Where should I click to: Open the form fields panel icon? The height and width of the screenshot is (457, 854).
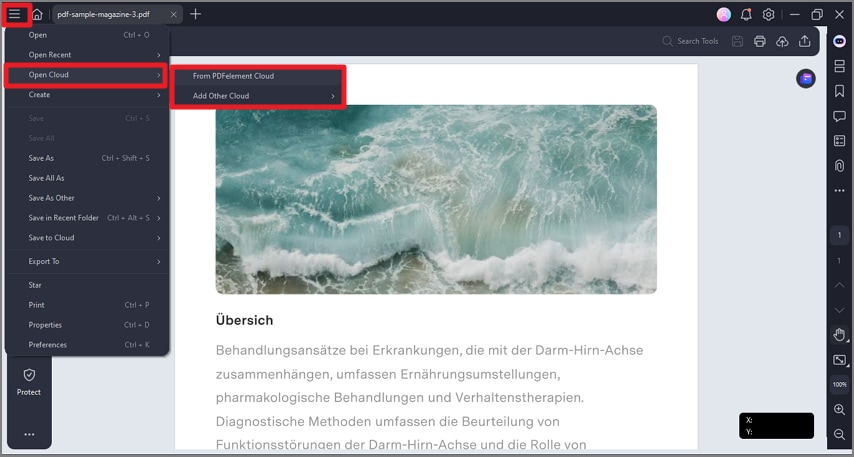point(839,141)
